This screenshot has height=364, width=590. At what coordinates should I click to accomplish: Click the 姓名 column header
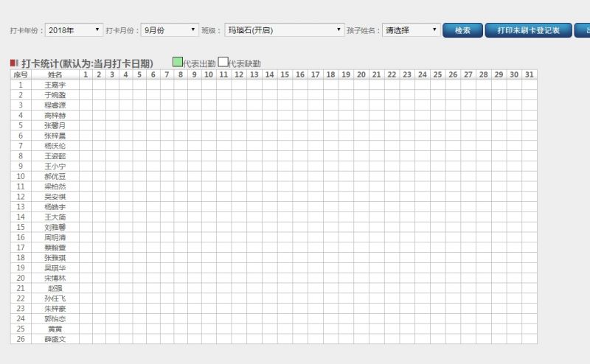[x=55, y=75]
